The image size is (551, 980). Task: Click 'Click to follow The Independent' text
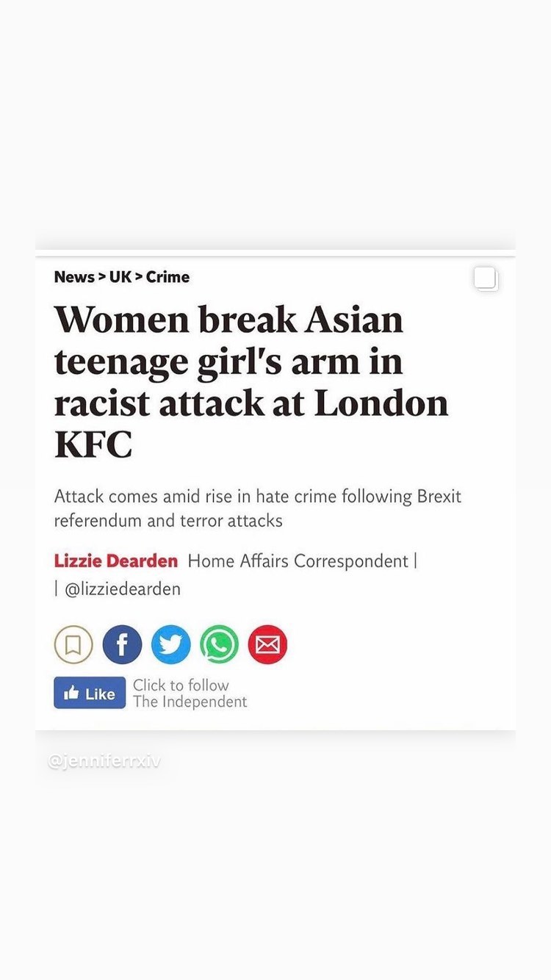190,693
